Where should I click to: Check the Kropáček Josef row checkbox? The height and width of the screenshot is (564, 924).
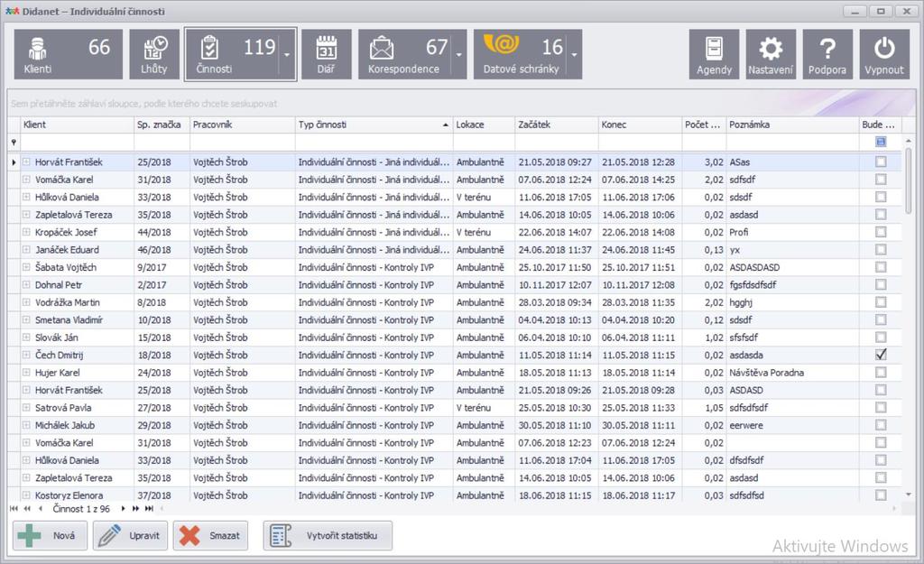(x=881, y=232)
